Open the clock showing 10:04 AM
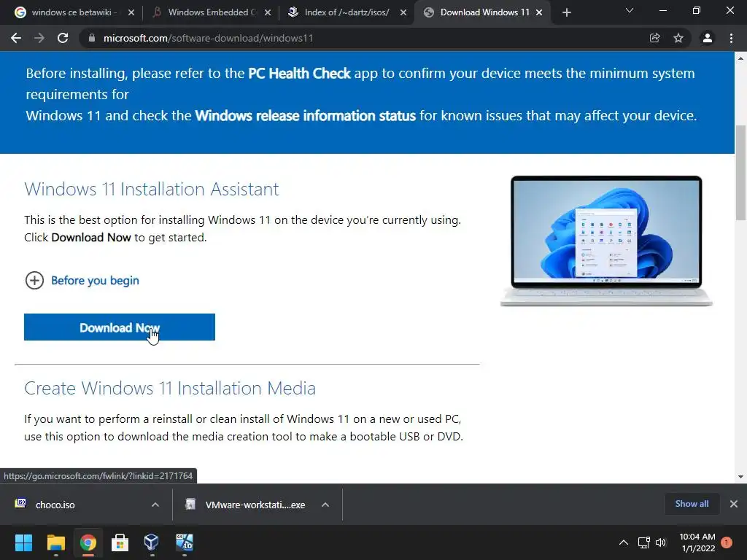This screenshot has width=747, height=560. point(697,542)
